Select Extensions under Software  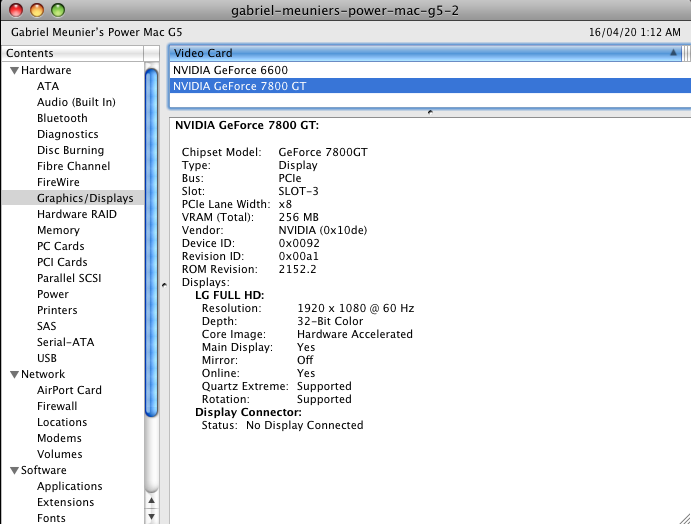coord(65,502)
